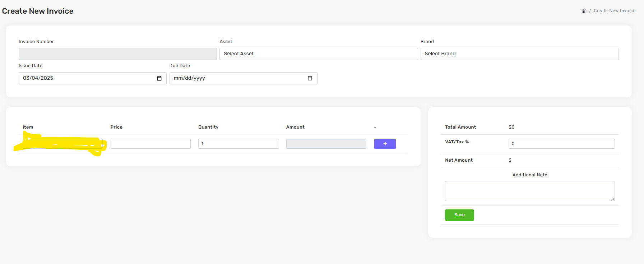Screen dimensions: 644x264
Task: Focus the VAT/Tax % input box
Action: click(x=561, y=144)
